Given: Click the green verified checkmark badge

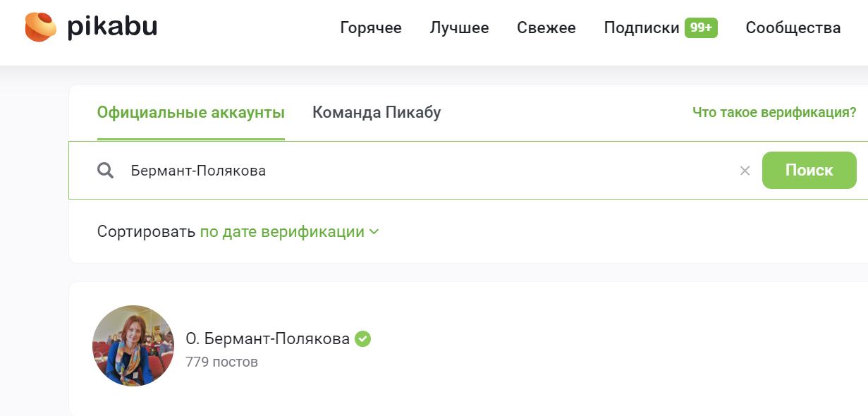Looking at the screenshot, I should pos(363,339).
